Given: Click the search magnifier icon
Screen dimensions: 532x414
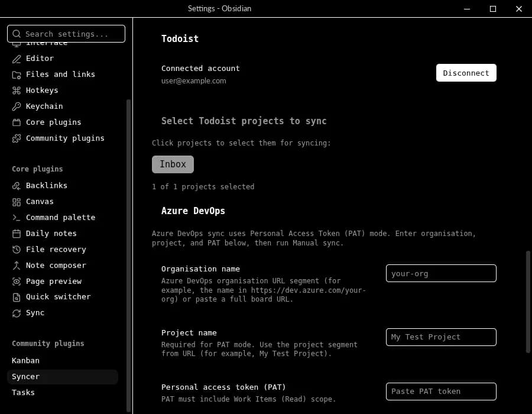Looking at the screenshot, I should click(17, 34).
